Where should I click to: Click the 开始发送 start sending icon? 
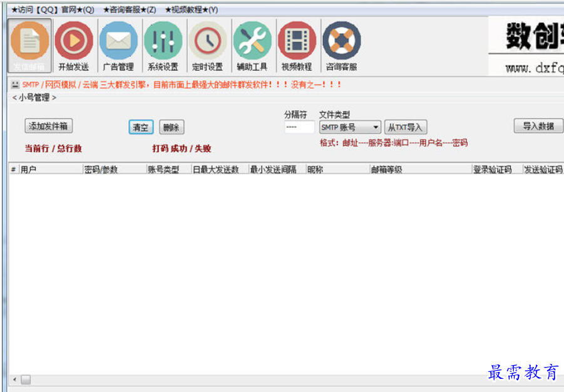pos(74,46)
